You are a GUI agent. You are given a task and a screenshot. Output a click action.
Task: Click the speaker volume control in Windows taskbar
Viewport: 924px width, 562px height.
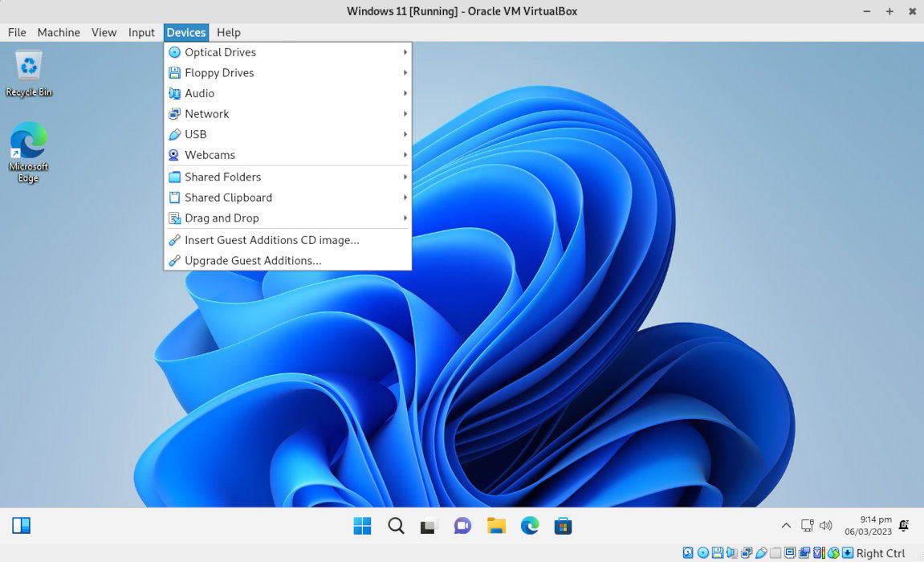pos(825,525)
